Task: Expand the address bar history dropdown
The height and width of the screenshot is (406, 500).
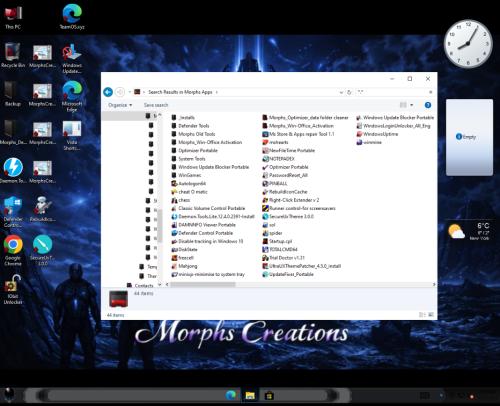Action: point(341,92)
